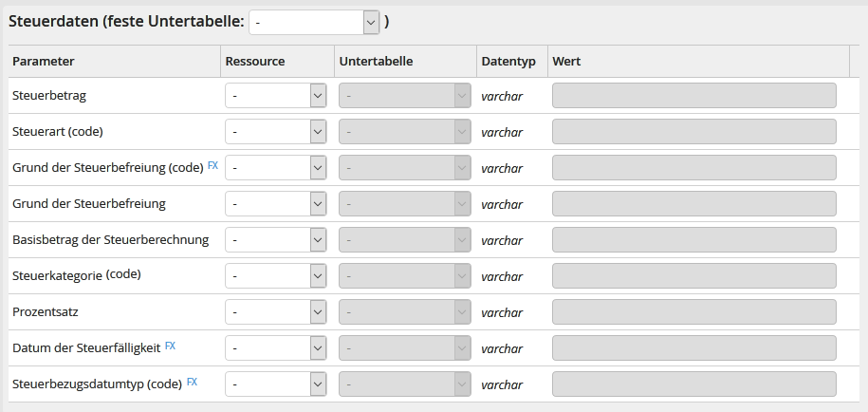Expand Ressource dropdown for Steuerart (code)
Viewport: 868px width, 412px height.
275,132
